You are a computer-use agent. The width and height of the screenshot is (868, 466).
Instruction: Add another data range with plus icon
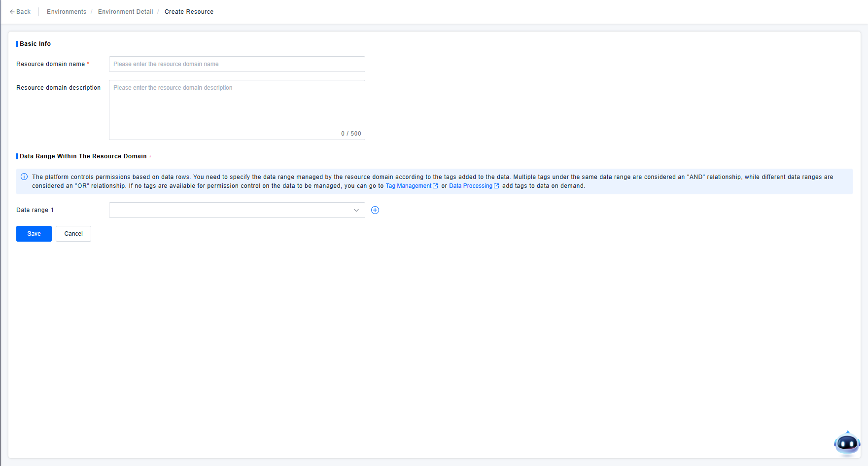coord(375,210)
